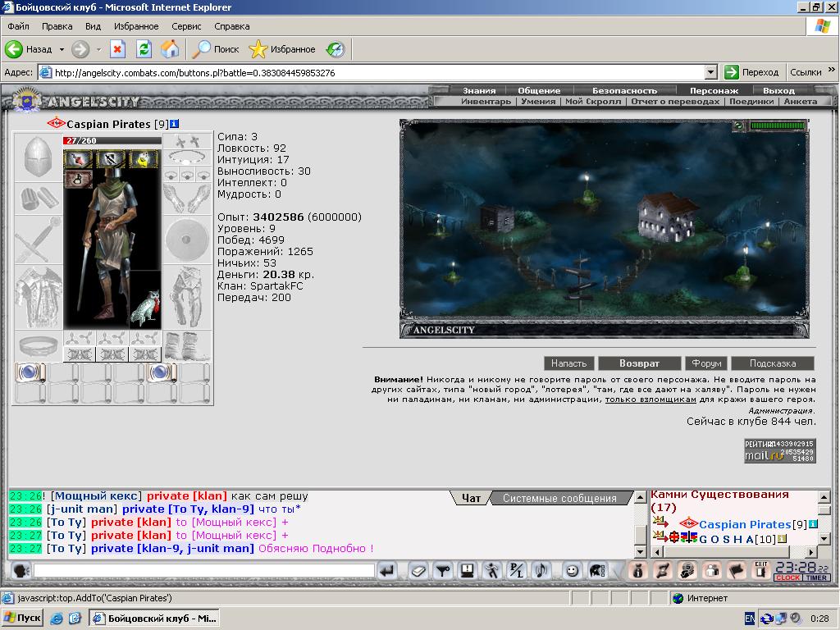Click the empty boots slot

tap(187, 346)
